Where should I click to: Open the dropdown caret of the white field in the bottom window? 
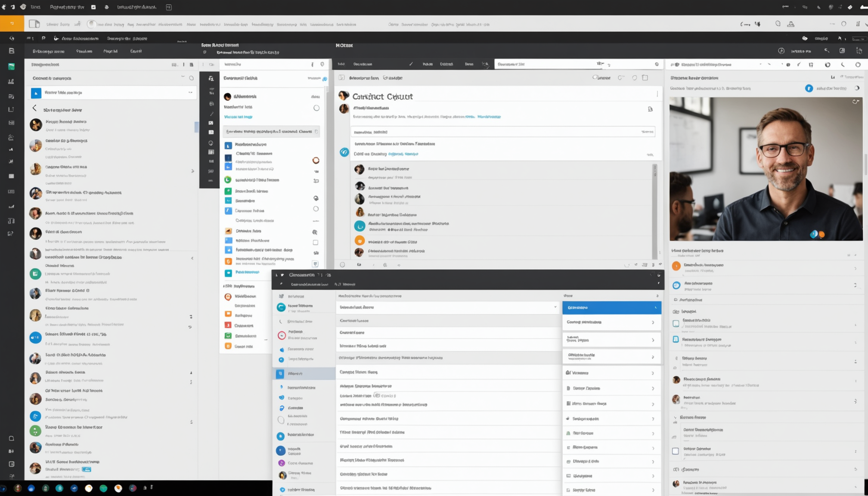click(555, 307)
